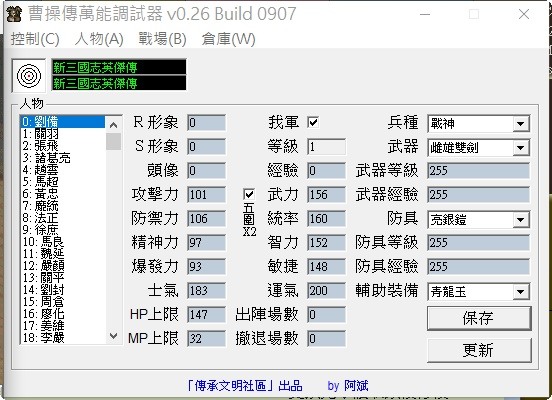Open the 倉庫(W) menu

(228, 39)
